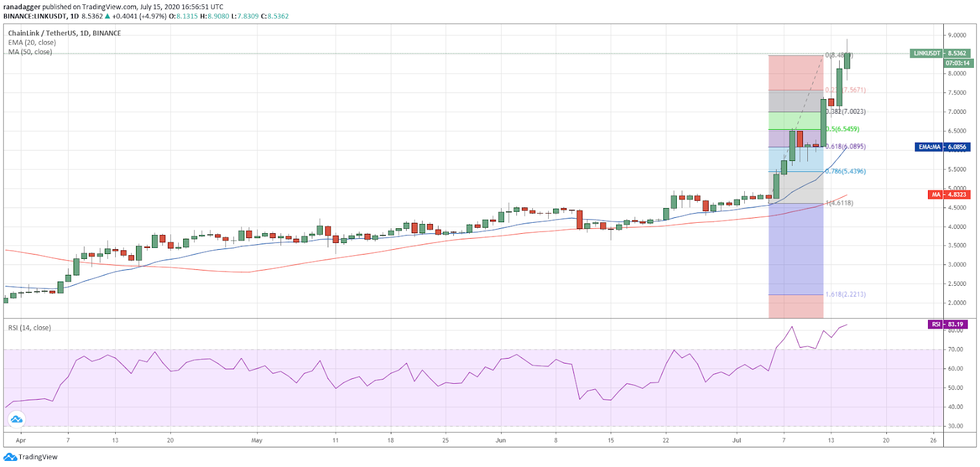Click the 25 date label on time axis
980x467 pixels.
pyautogui.click(x=445, y=441)
